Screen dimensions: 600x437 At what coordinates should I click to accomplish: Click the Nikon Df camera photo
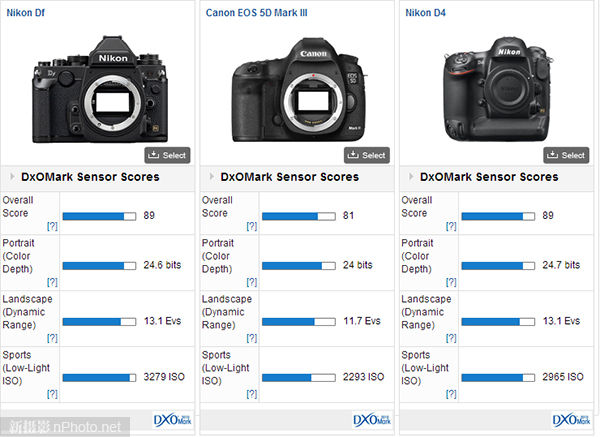click(100, 90)
